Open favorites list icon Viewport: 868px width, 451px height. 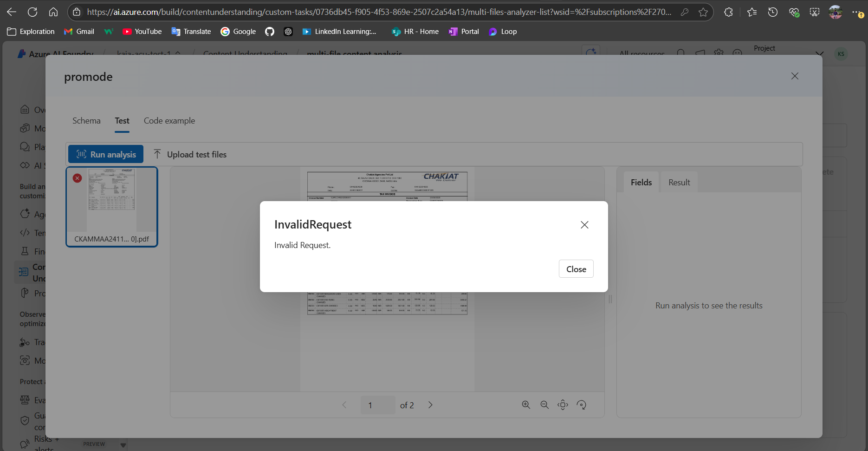[752, 12]
